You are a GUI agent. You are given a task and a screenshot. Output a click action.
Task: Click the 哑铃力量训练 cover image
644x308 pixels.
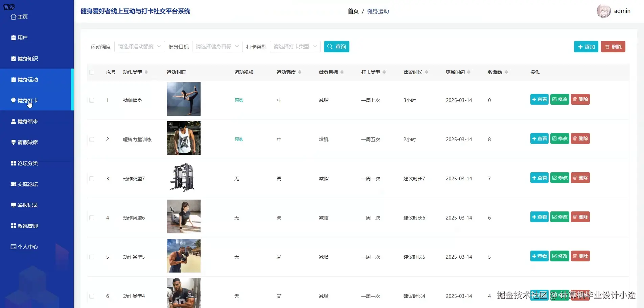point(183,138)
